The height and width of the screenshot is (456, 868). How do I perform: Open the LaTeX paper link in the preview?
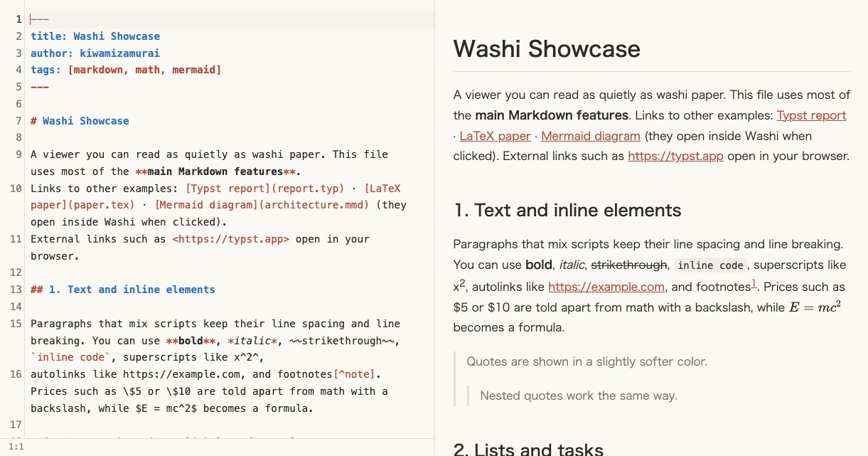pos(495,136)
